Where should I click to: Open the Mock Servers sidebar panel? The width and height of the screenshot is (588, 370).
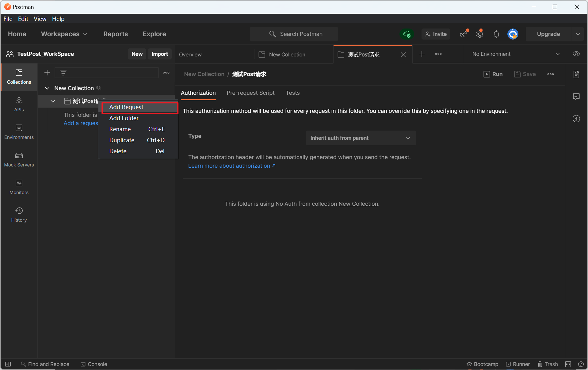[19, 160]
